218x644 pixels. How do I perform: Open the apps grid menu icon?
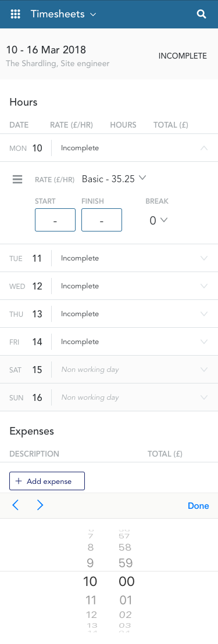pos(15,14)
